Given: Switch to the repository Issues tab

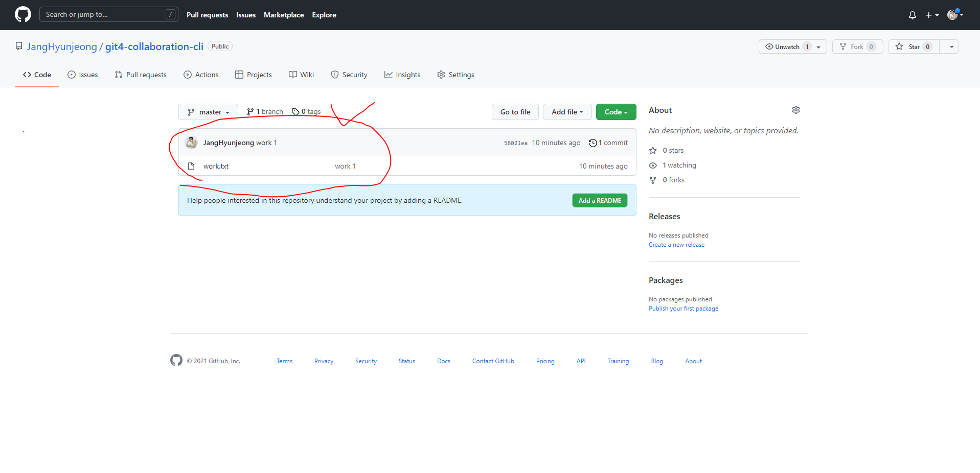Looking at the screenshot, I should [x=83, y=75].
